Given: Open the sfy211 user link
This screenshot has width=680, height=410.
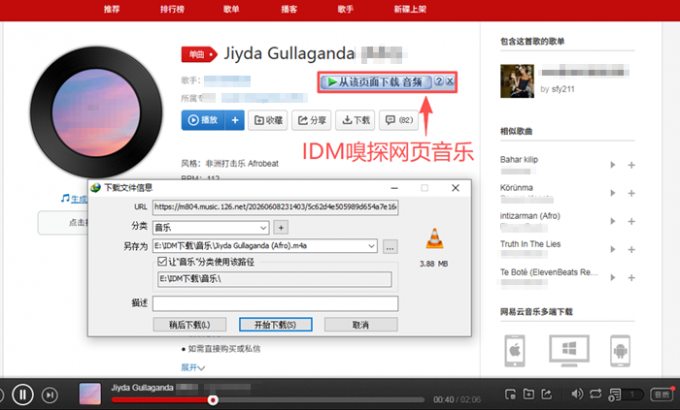Looking at the screenshot, I should tap(563, 89).
